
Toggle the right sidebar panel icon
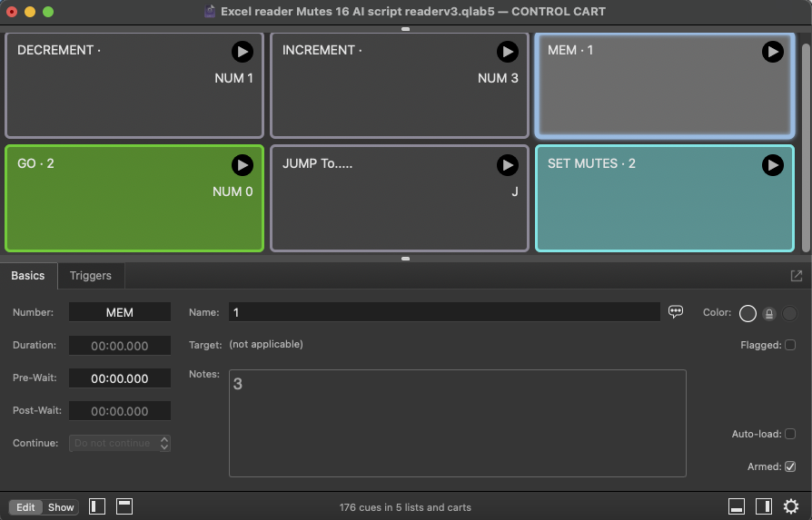click(x=764, y=506)
